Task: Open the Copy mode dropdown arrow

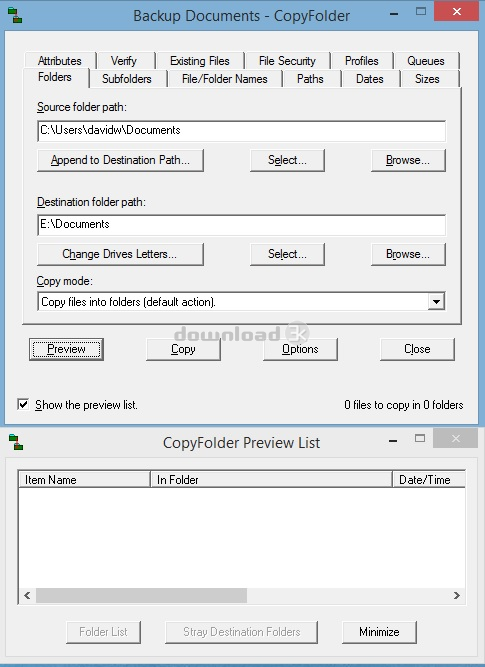Action: point(436,302)
